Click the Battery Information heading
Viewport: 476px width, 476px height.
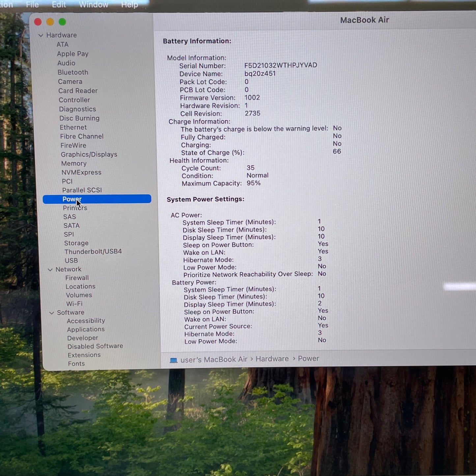(x=197, y=41)
